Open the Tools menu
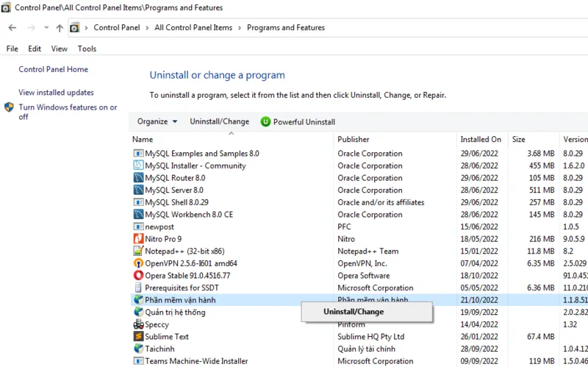 point(87,49)
